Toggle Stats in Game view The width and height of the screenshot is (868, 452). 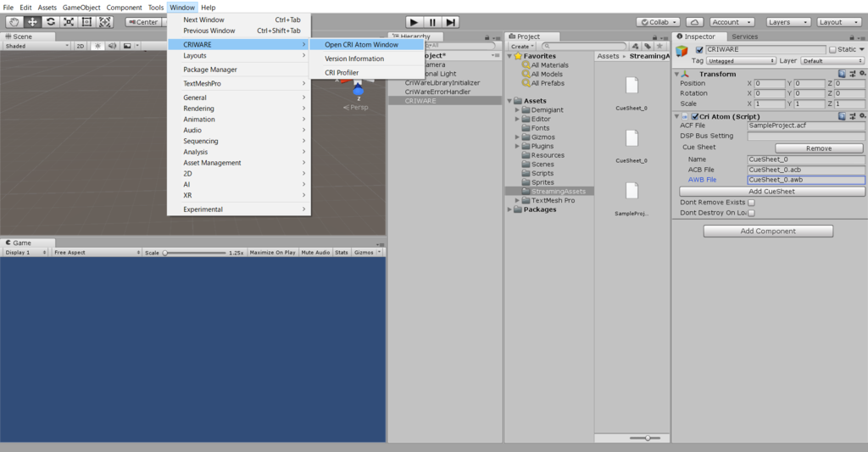click(342, 253)
